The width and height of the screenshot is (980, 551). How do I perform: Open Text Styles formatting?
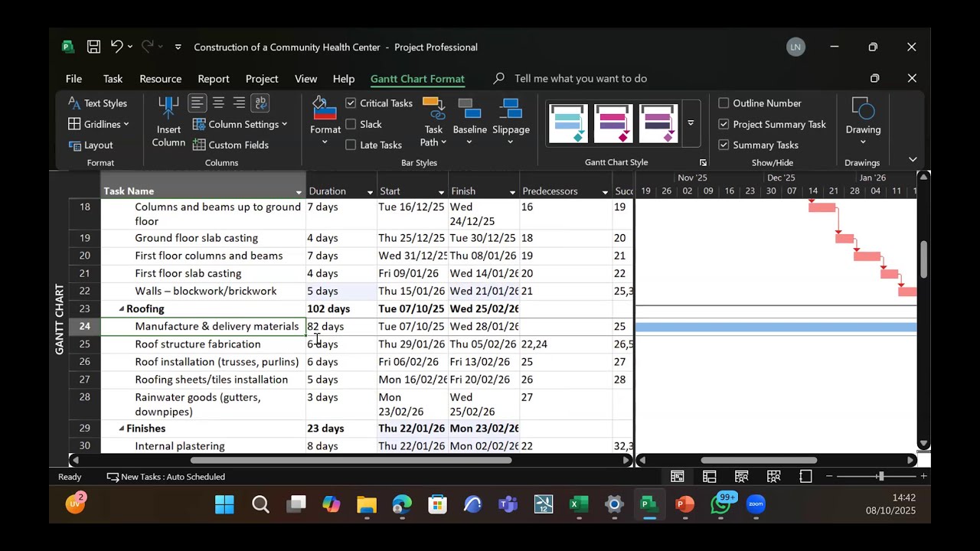[x=97, y=103]
